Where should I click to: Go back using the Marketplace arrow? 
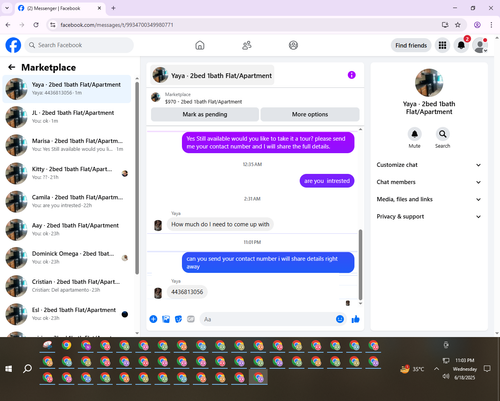click(12, 67)
